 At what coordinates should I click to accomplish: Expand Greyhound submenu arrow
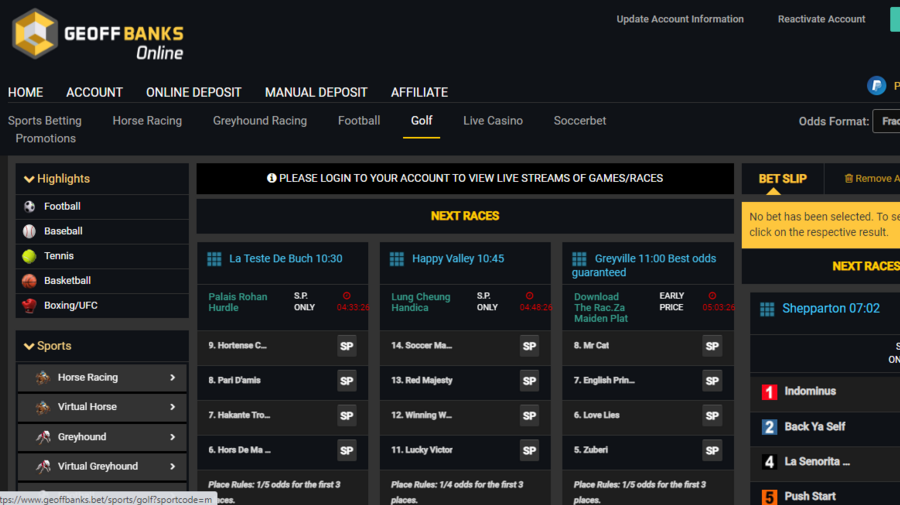[x=172, y=437]
